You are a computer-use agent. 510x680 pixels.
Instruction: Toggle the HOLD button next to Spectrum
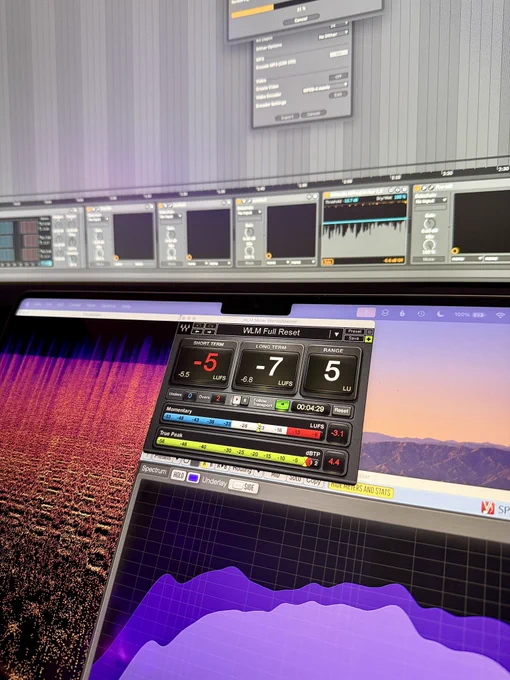point(178,475)
